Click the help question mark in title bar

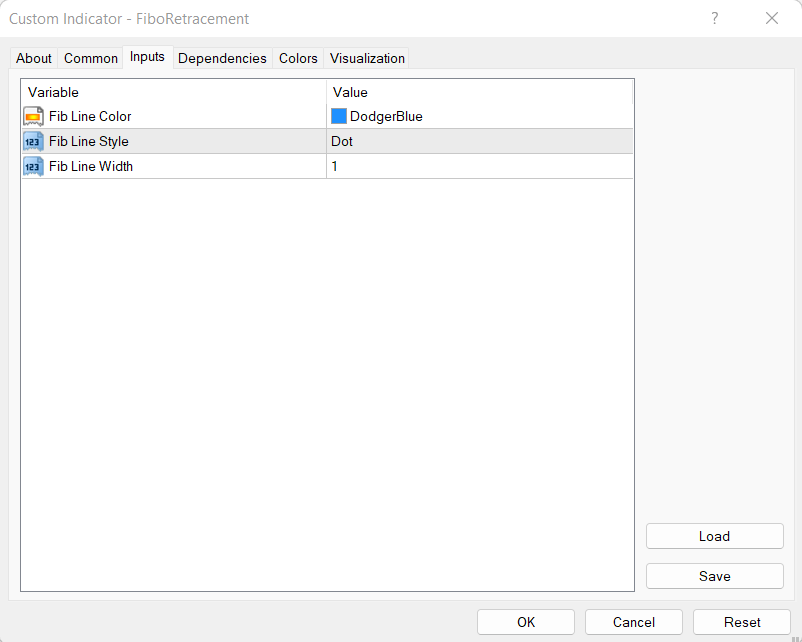click(715, 19)
